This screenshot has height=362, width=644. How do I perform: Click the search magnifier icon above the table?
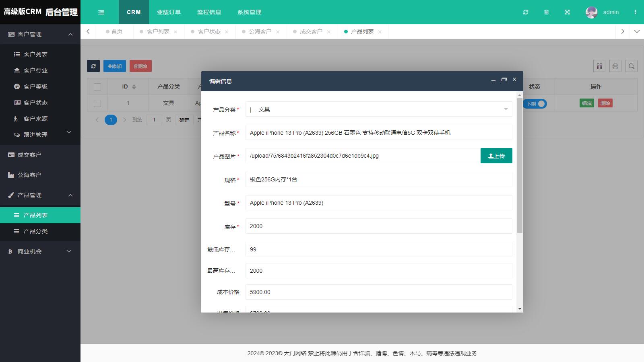[632, 66]
